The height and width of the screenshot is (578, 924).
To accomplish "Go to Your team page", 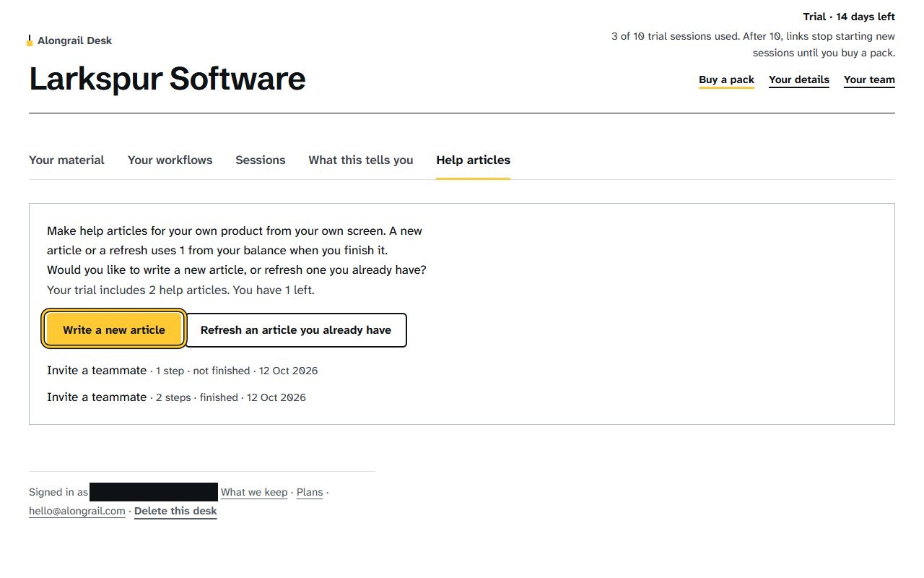I will [869, 79].
